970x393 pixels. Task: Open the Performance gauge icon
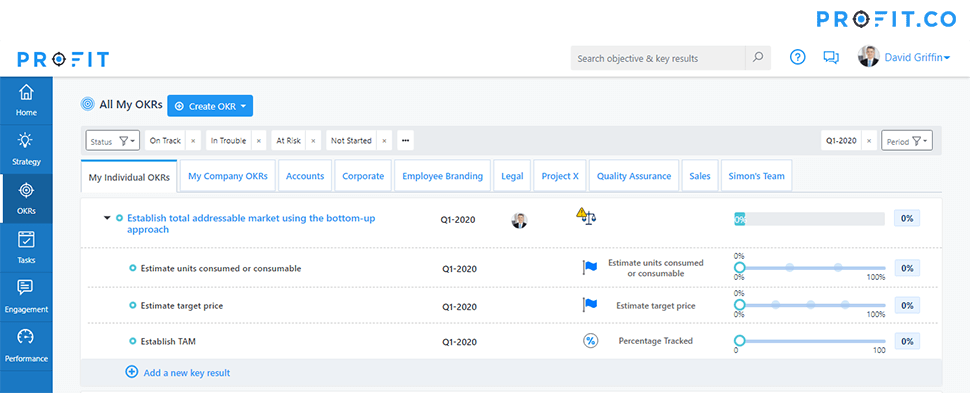[26, 337]
